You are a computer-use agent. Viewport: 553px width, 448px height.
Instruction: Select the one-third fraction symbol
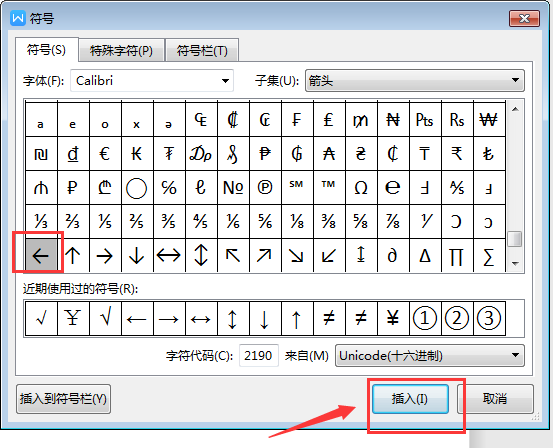(41, 221)
